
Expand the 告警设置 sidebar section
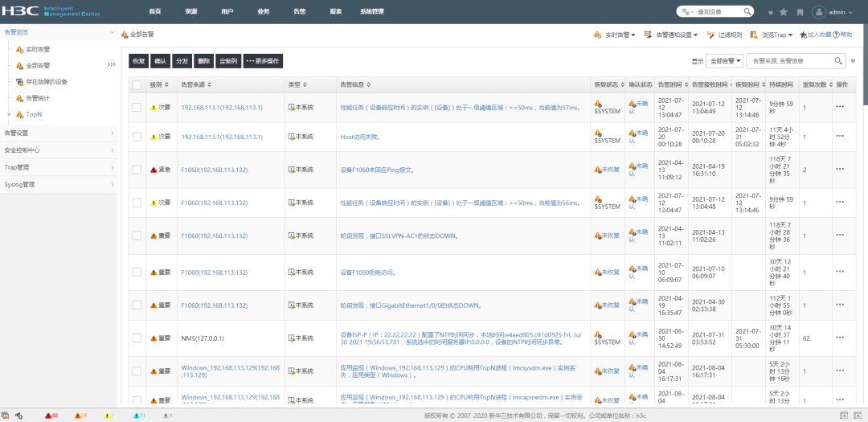pos(58,133)
